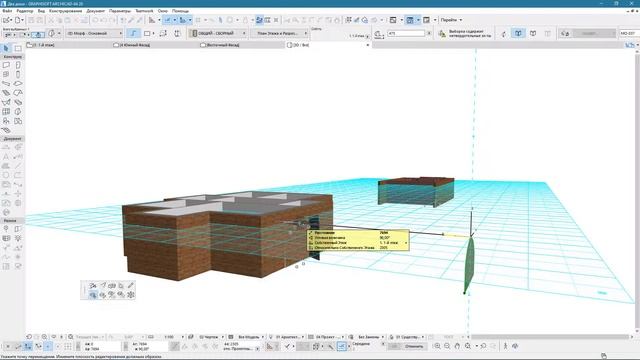Open the Конструирование menu
Screen dimensions: 640x360
65,11
